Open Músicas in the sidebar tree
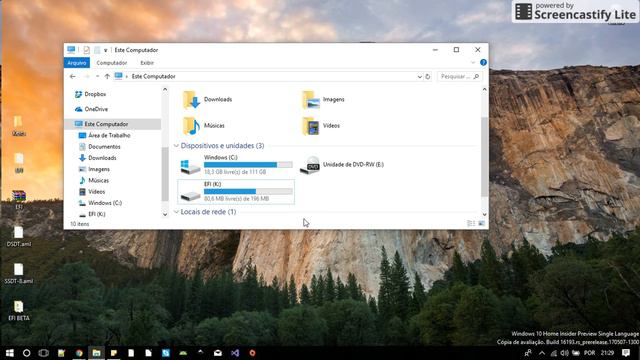 tap(94, 180)
